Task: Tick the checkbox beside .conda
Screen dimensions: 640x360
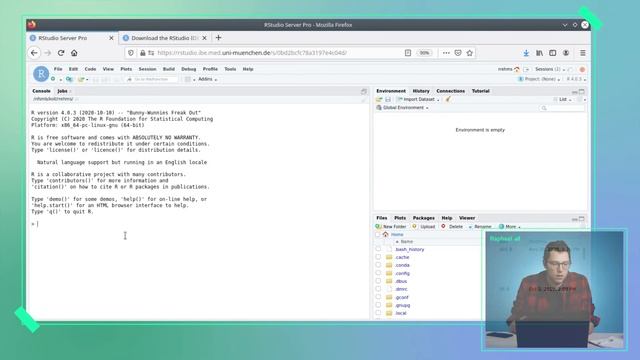Action: [x=378, y=265]
